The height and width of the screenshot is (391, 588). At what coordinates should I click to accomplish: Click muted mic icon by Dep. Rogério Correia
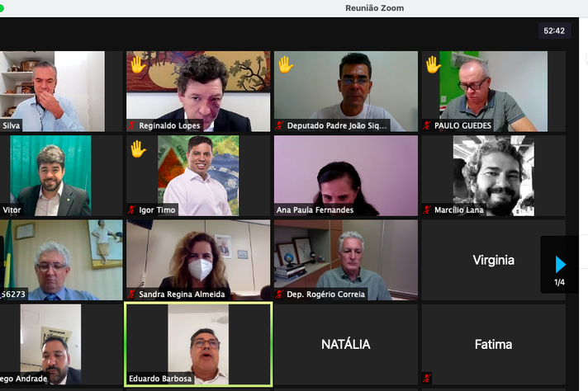279,294
